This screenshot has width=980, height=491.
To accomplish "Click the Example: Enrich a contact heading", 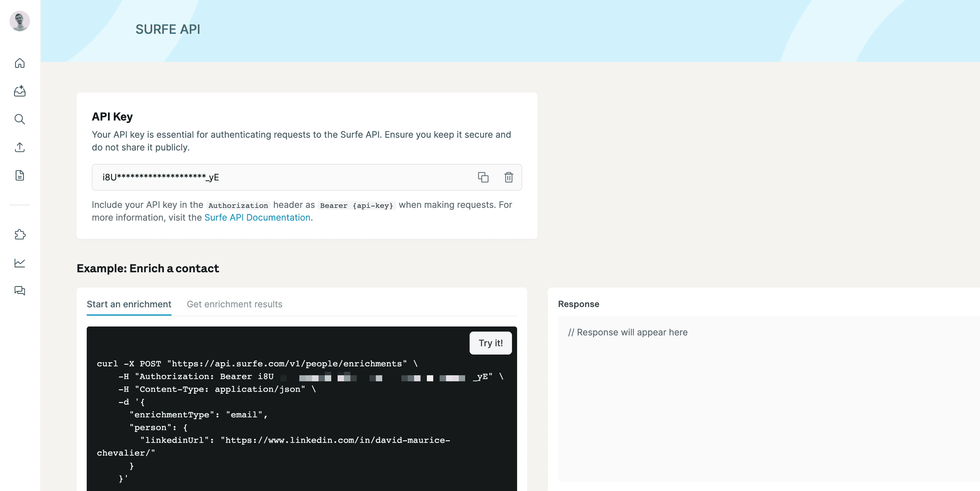I will [x=148, y=268].
